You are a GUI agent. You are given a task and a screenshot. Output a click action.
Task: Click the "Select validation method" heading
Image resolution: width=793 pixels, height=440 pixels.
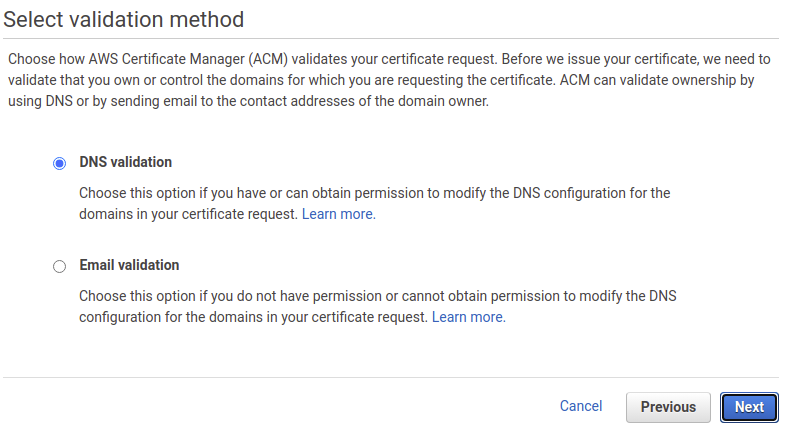tap(124, 20)
